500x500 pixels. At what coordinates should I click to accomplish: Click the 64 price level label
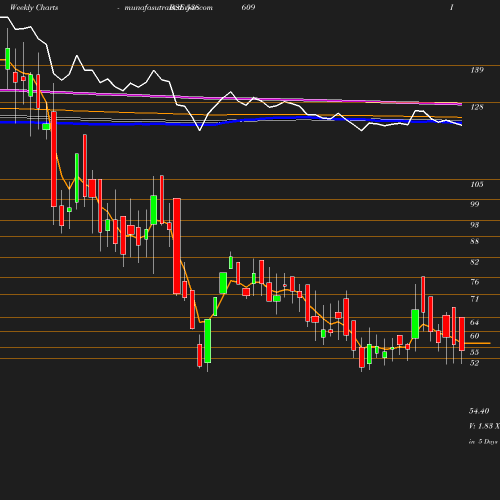(475, 322)
